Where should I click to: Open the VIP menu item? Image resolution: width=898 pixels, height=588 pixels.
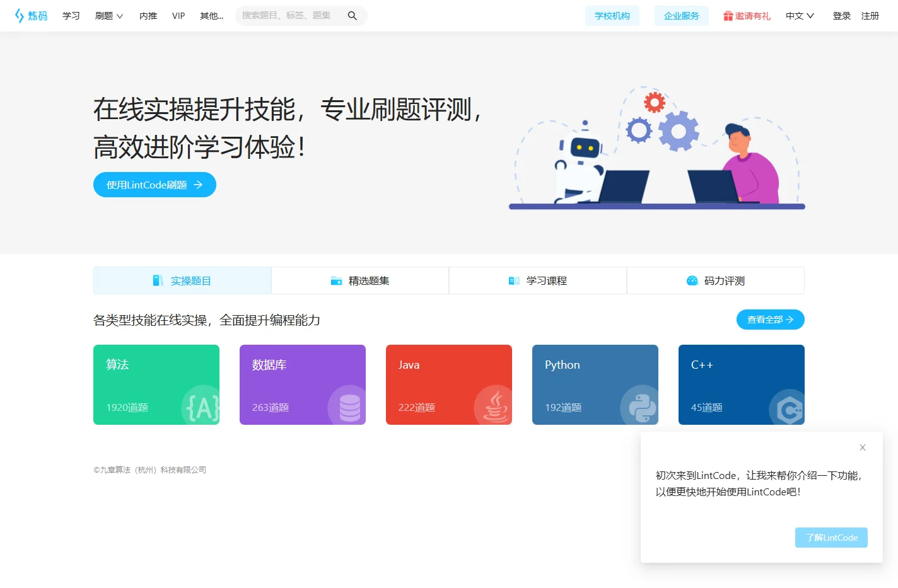[x=178, y=16]
